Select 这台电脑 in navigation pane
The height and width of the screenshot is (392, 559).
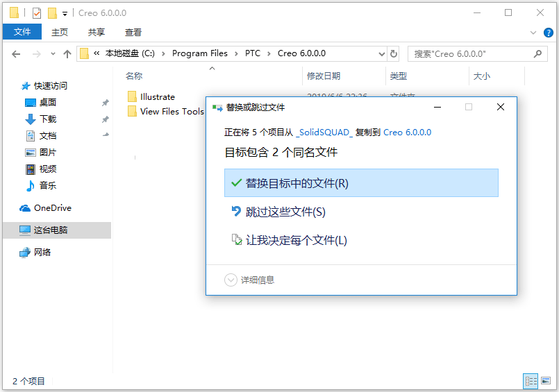click(57, 230)
